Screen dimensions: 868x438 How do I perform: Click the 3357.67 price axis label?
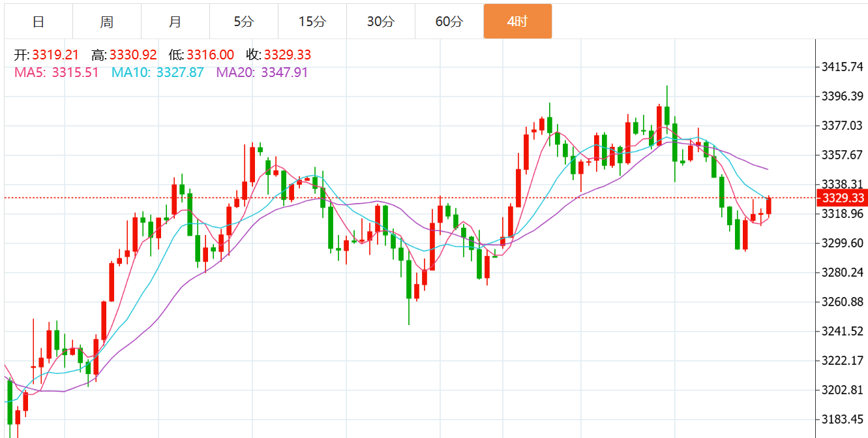tap(843, 155)
